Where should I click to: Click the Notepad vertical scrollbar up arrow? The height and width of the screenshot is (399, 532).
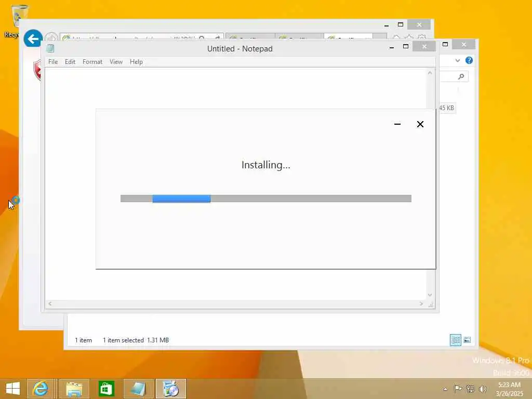(x=430, y=73)
